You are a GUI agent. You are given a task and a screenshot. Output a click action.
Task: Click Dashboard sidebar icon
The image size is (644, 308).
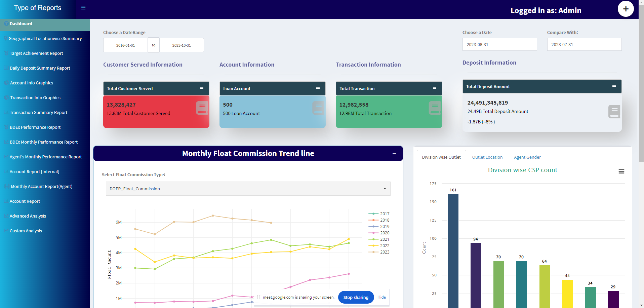[x=6, y=24]
